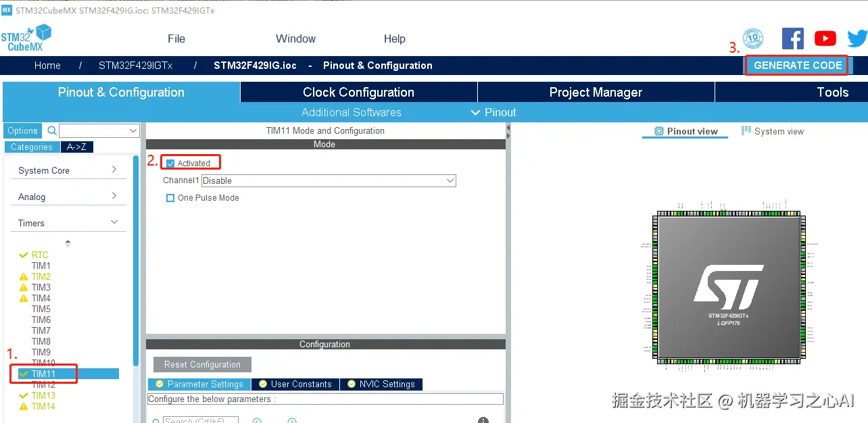Select TIM7 in the Timers list

(41, 330)
